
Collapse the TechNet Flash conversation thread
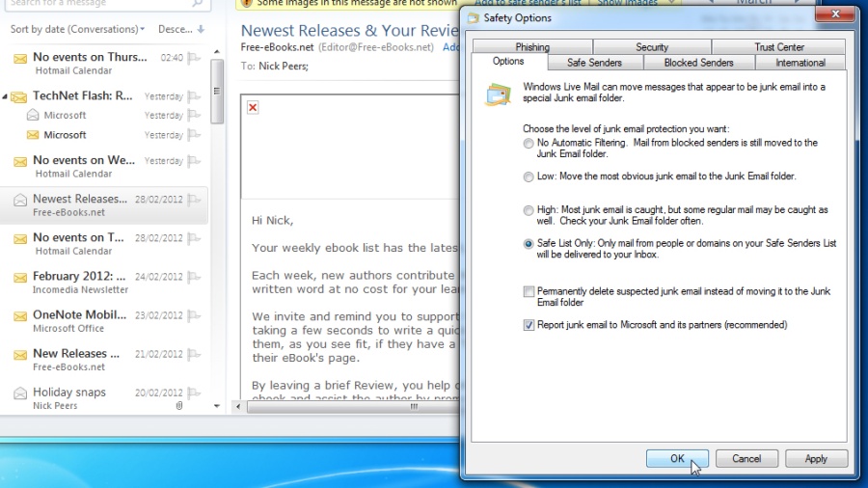pos(5,96)
